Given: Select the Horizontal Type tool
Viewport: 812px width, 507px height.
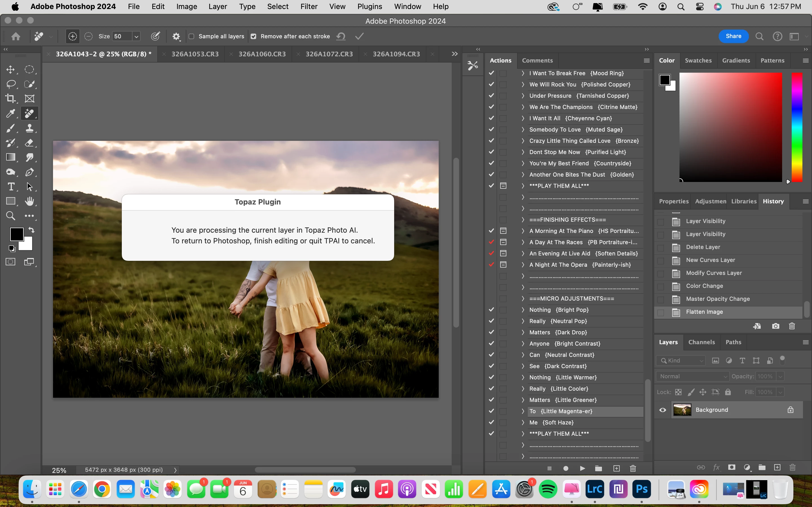Looking at the screenshot, I should (10, 187).
